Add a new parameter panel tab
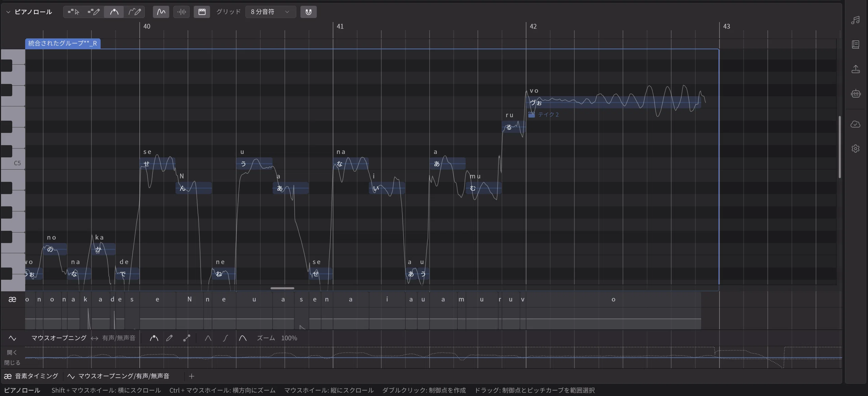 (192, 376)
